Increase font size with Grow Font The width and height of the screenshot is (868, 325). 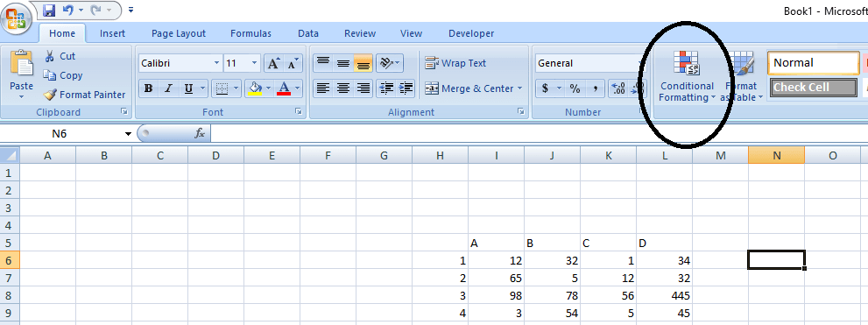click(273, 63)
